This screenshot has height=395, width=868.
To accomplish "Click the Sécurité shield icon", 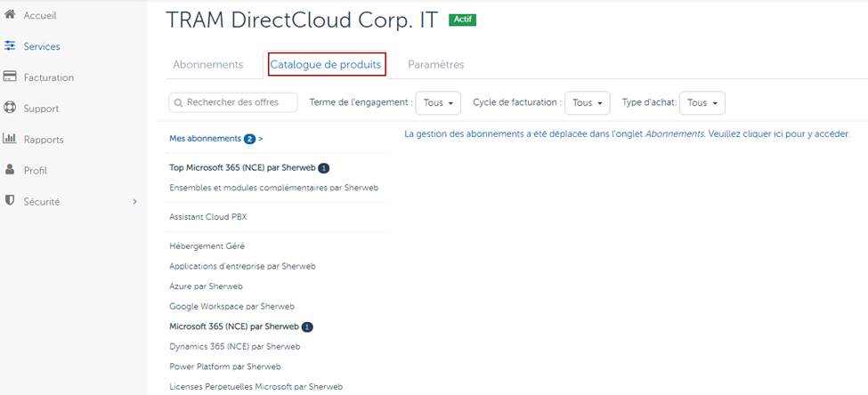I will click(10, 201).
